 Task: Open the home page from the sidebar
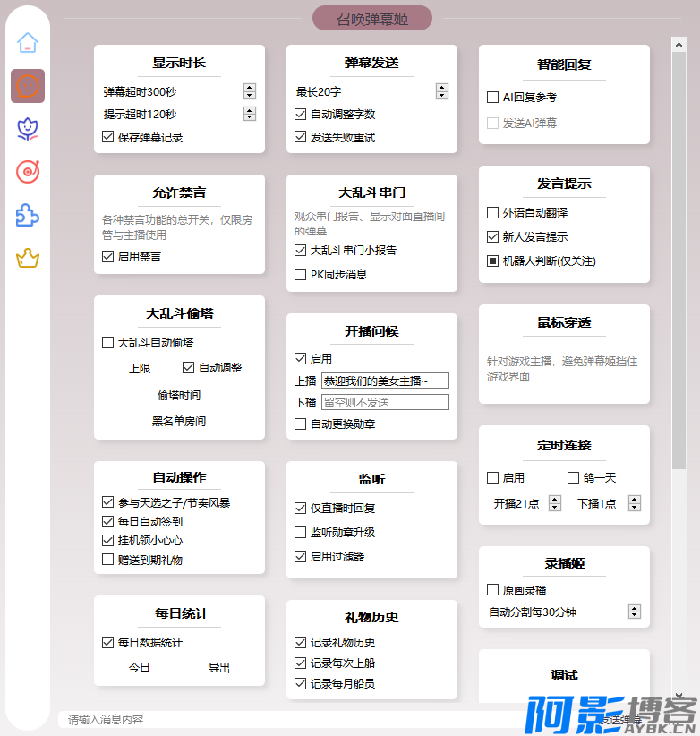click(28, 42)
